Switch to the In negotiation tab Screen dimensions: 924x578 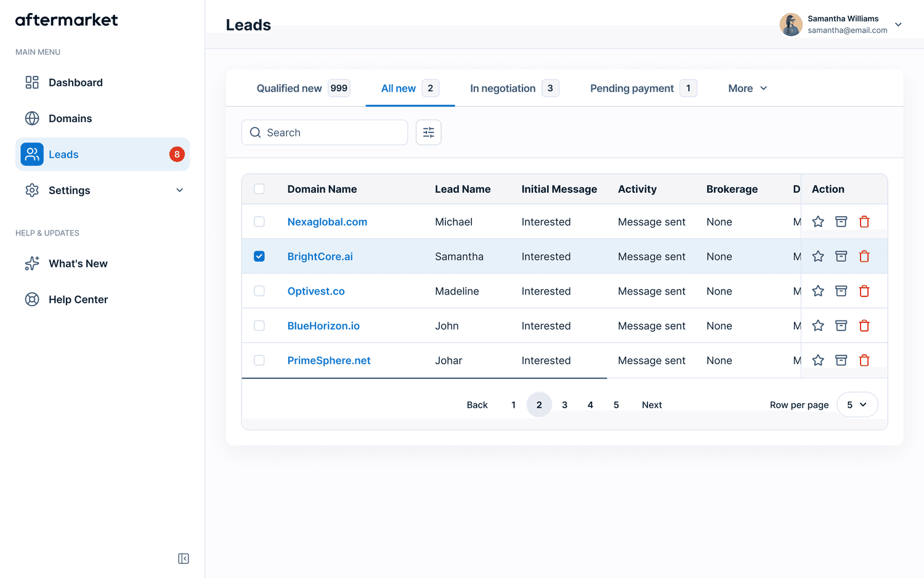point(514,88)
